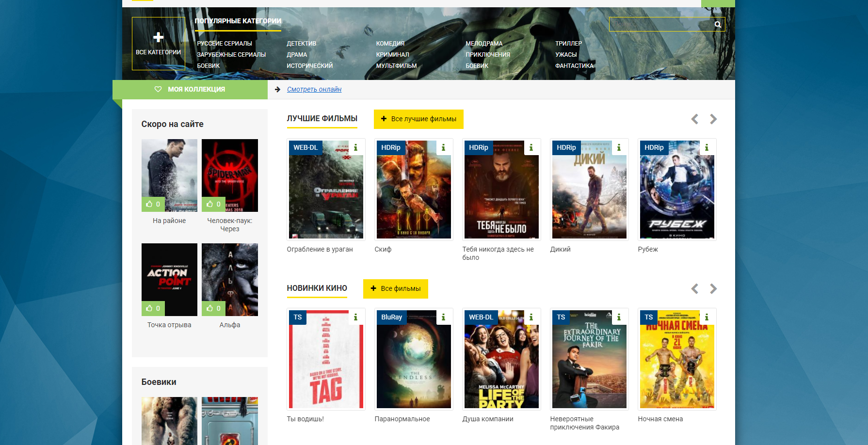Click the Рубеж title text

point(648,249)
